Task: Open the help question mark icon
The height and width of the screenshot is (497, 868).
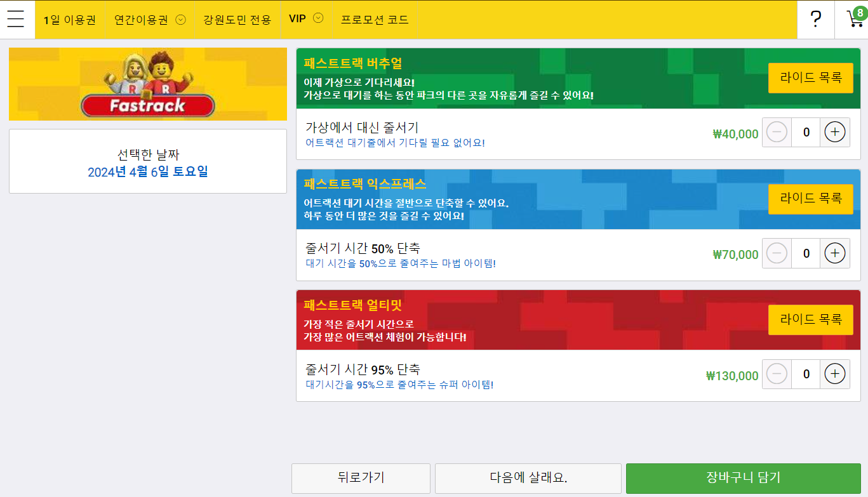Action: 815,18
